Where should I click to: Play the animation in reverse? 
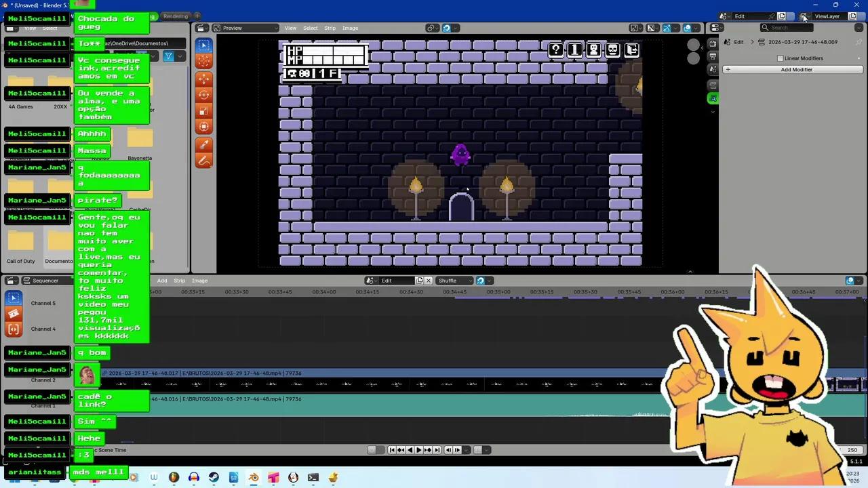[410, 449]
